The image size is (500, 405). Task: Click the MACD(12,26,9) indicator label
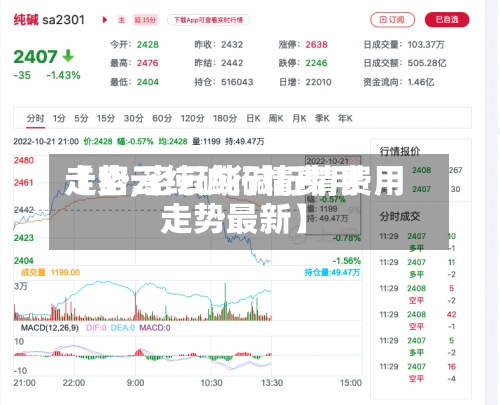tap(50, 328)
